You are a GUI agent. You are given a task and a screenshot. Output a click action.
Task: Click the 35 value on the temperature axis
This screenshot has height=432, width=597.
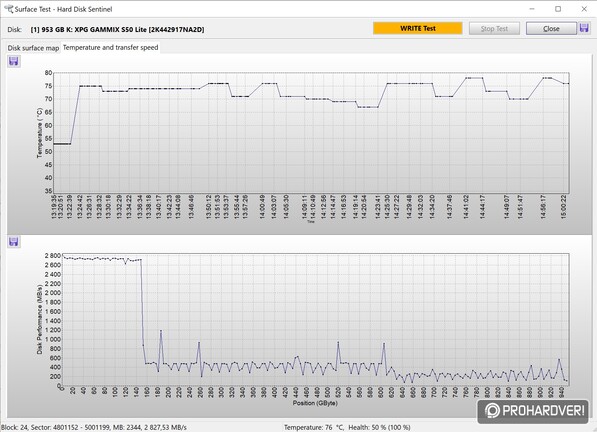tap(48, 191)
